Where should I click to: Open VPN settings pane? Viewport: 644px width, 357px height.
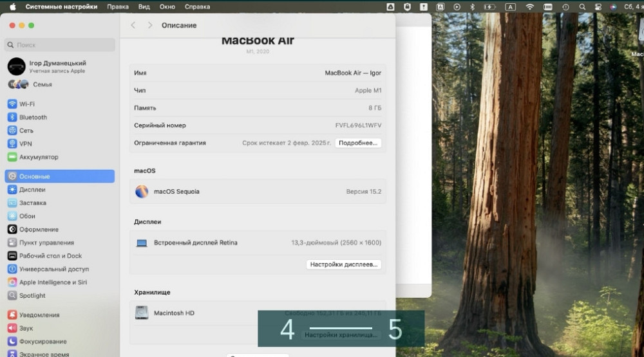point(25,144)
